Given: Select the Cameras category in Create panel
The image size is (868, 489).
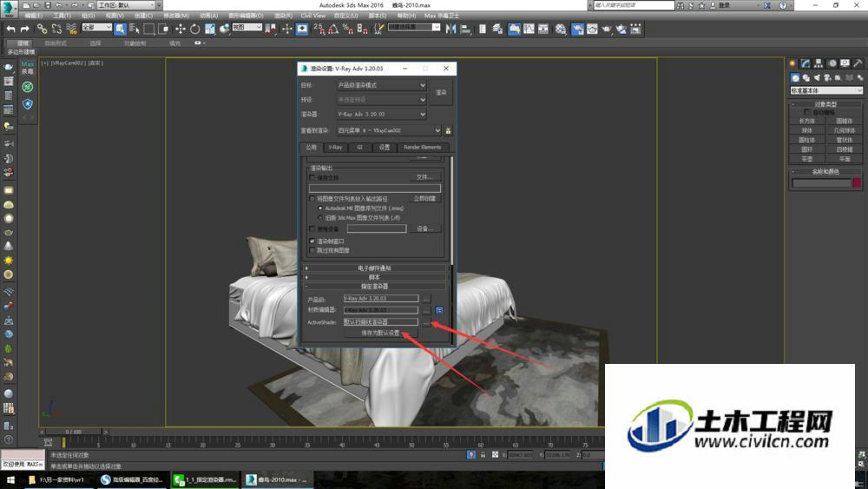Looking at the screenshot, I should click(827, 78).
